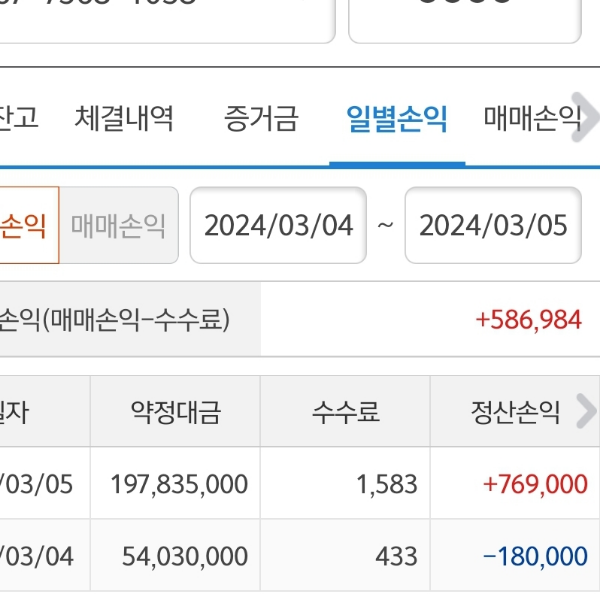
Task: Switch to the 체결내역 tab
Action: click(124, 120)
